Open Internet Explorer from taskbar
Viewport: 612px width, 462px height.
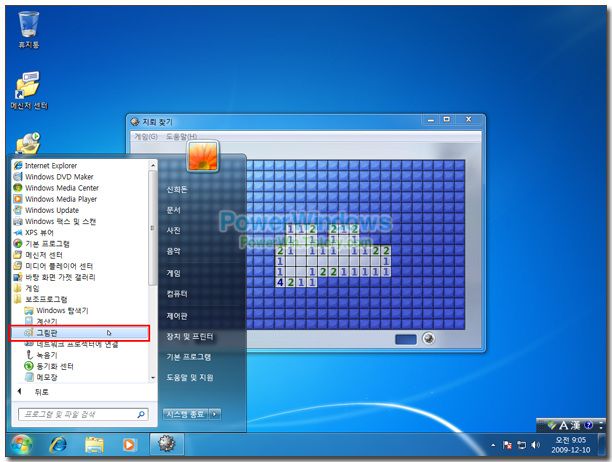[x=58, y=444]
